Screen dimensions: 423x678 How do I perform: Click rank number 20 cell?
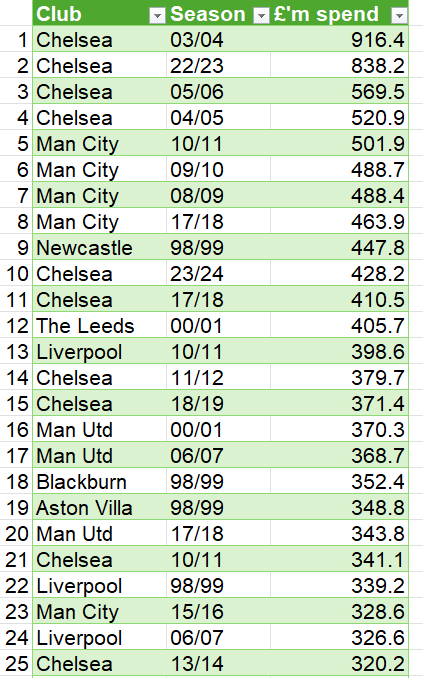pos(16,533)
